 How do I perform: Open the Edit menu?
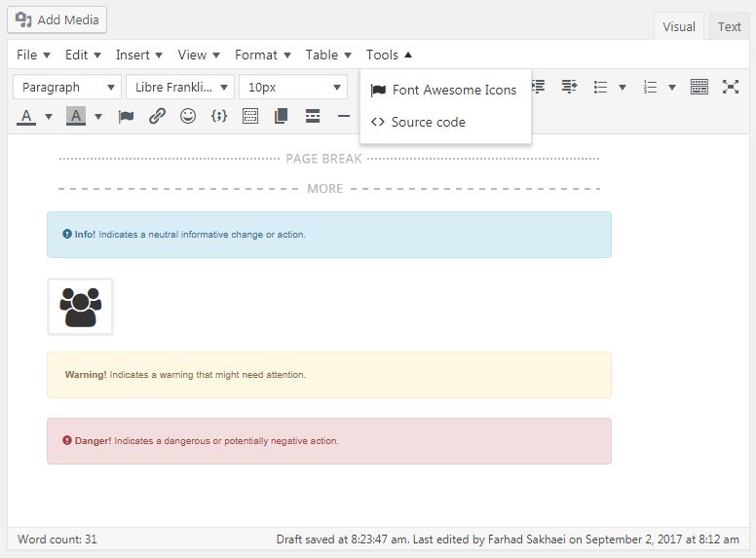(x=83, y=55)
